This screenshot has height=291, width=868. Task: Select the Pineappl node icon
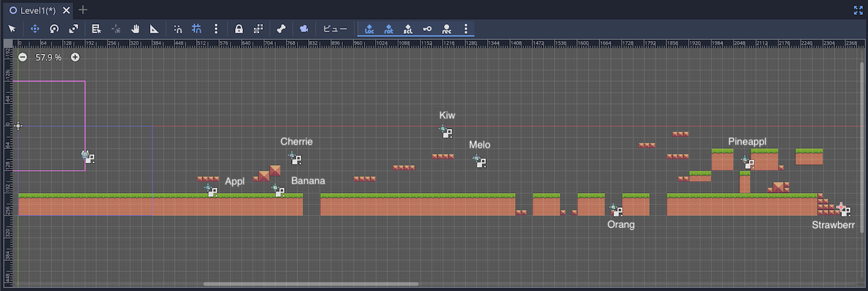point(748,162)
